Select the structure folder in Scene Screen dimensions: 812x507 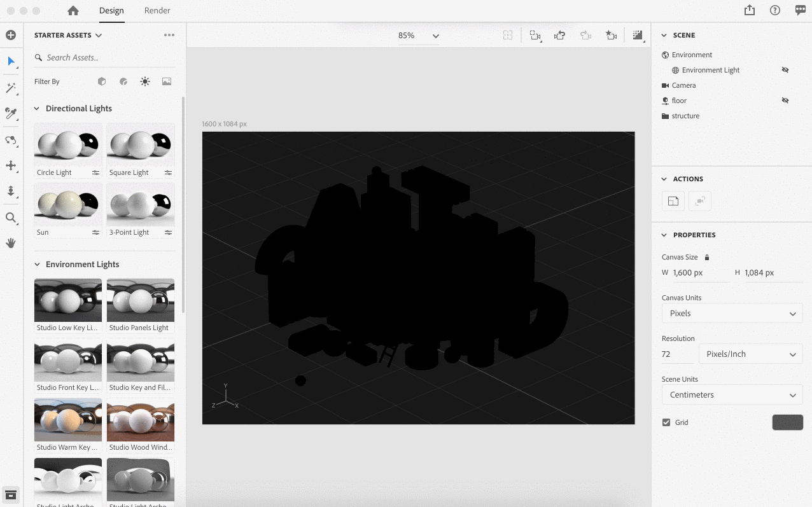tap(685, 116)
